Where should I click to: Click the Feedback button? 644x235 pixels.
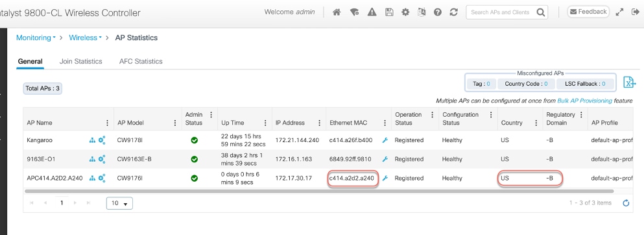pos(588,12)
